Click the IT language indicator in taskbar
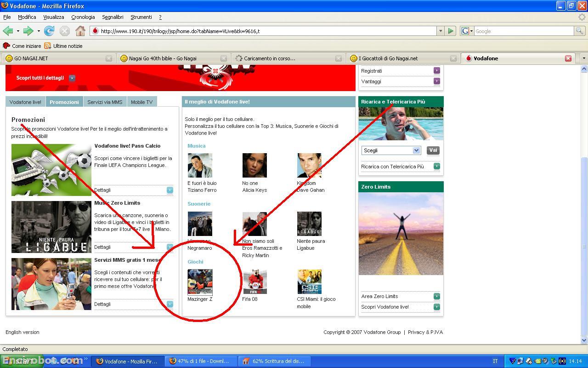Viewport: 588px width, 368px height. click(495, 361)
